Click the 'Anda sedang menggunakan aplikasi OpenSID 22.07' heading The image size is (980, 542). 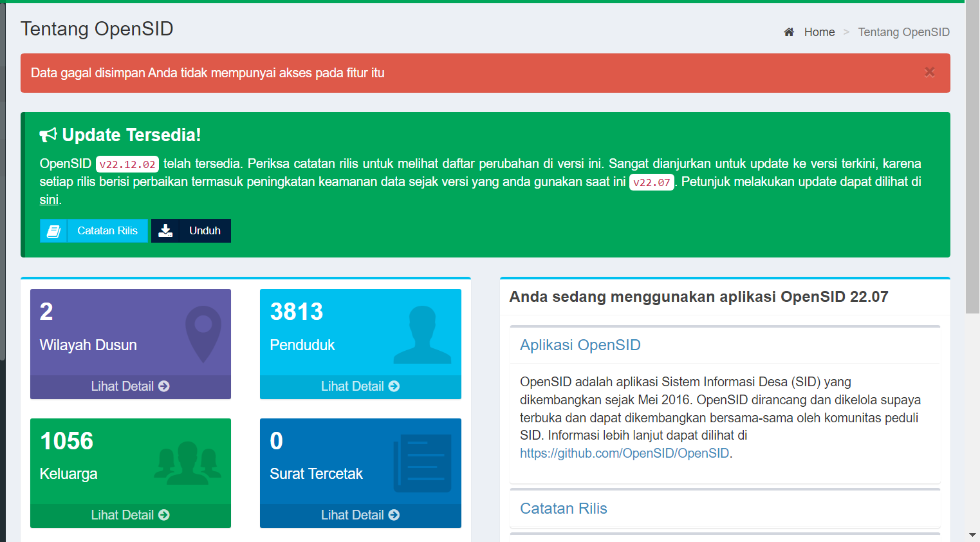tap(699, 297)
